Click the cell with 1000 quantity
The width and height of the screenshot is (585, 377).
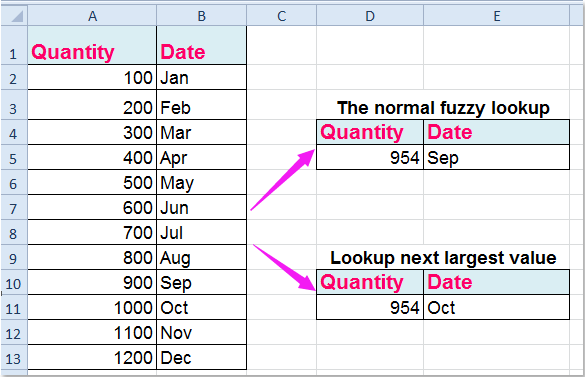coord(92,308)
